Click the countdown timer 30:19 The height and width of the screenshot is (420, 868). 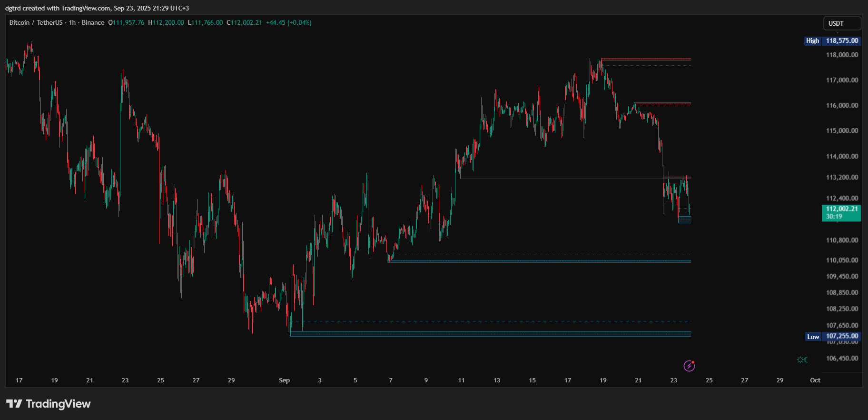tap(834, 216)
